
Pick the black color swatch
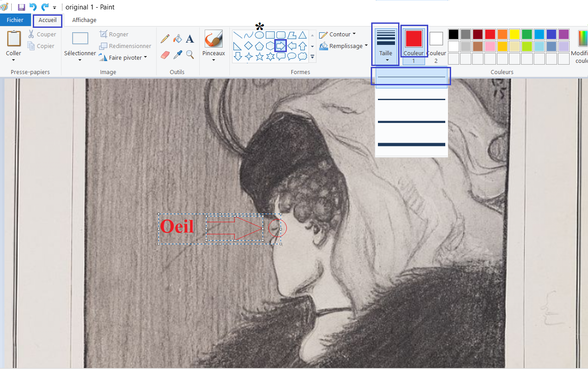pos(454,35)
